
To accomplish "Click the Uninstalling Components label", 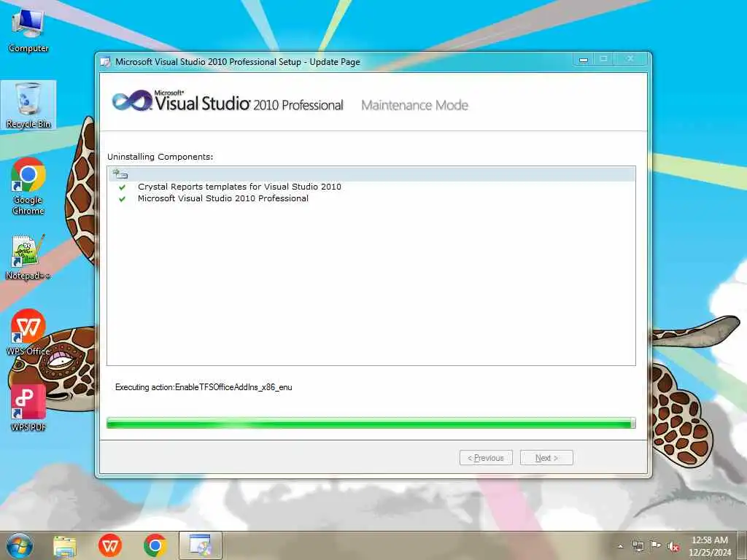I will tap(160, 157).
